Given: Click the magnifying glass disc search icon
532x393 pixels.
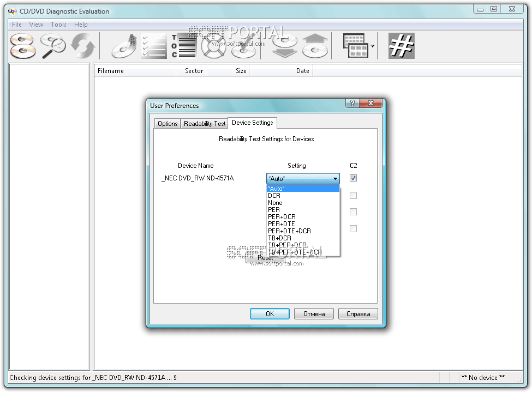Looking at the screenshot, I should 53,46.
